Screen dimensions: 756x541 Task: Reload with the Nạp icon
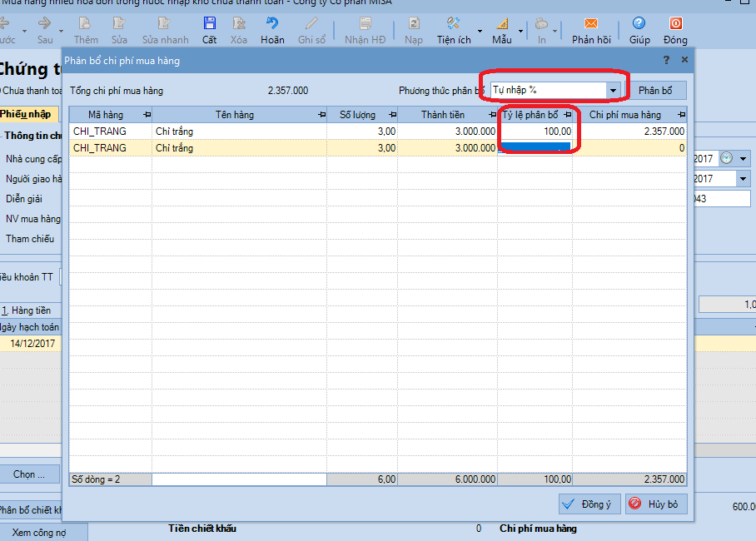point(414,23)
